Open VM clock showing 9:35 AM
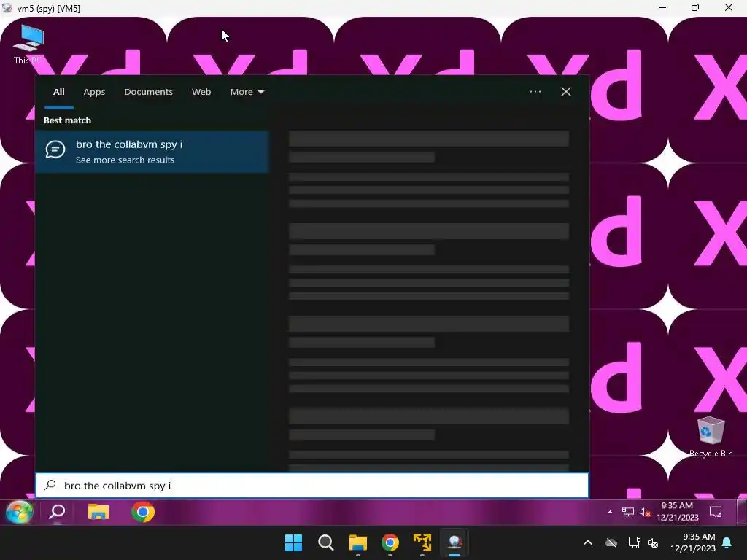Screen dimensions: 747x560 [x=677, y=511]
